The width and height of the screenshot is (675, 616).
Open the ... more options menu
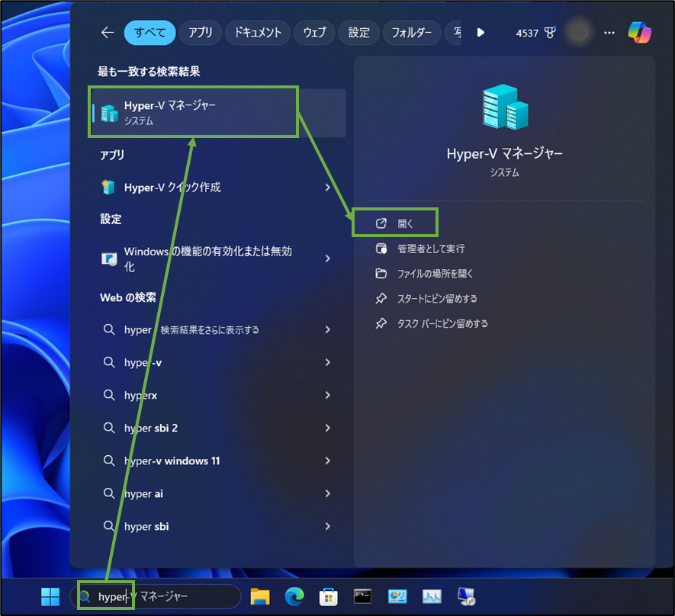pos(609,32)
